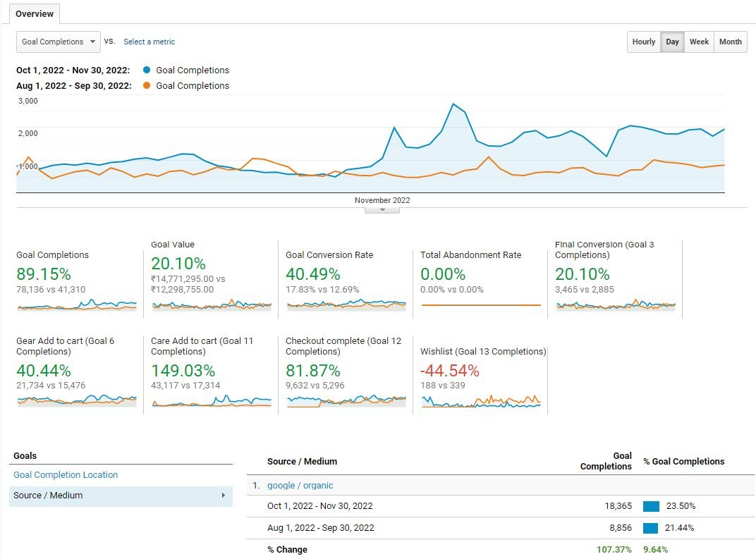This screenshot has width=756, height=559.
Task: Click the blue Goal Completions legend dot
Action: point(147,70)
